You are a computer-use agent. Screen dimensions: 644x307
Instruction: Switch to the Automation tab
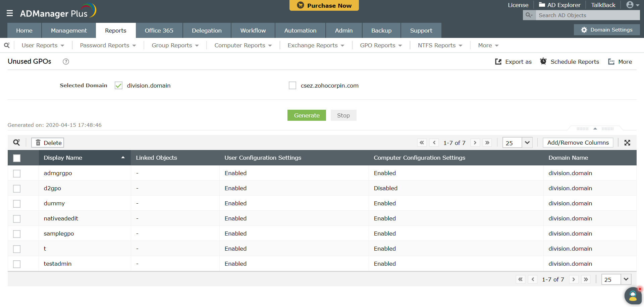tap(300, 31)
